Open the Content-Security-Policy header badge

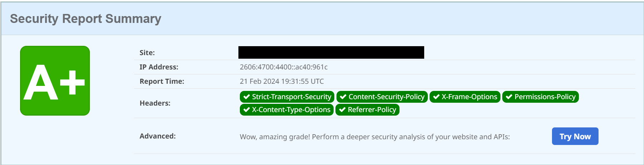coord(382,97)
